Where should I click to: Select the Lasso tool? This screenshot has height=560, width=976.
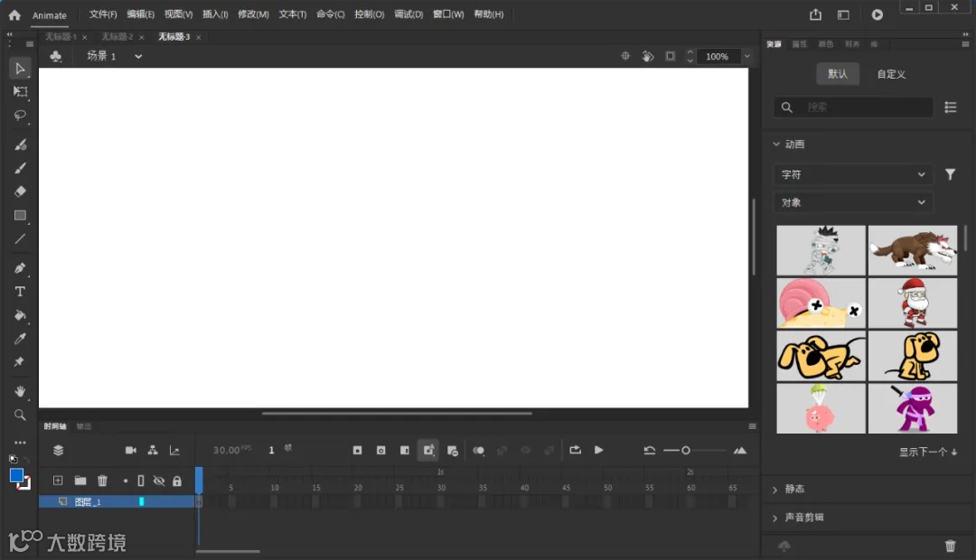pos(20,116)
